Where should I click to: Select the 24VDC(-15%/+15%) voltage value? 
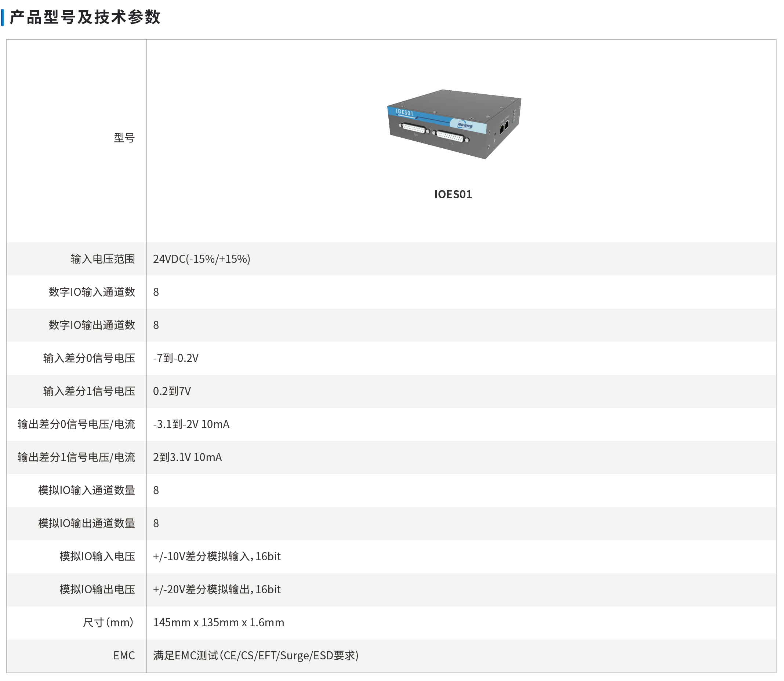tap(202, 259)
